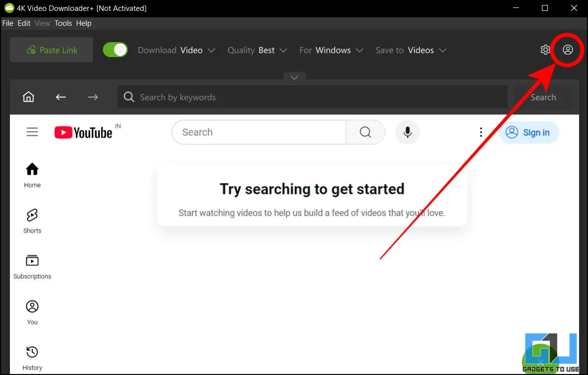The width and height of the screenshot is (588, 375).
Task: Open the You sidebar item
Action: click(32, 312)
